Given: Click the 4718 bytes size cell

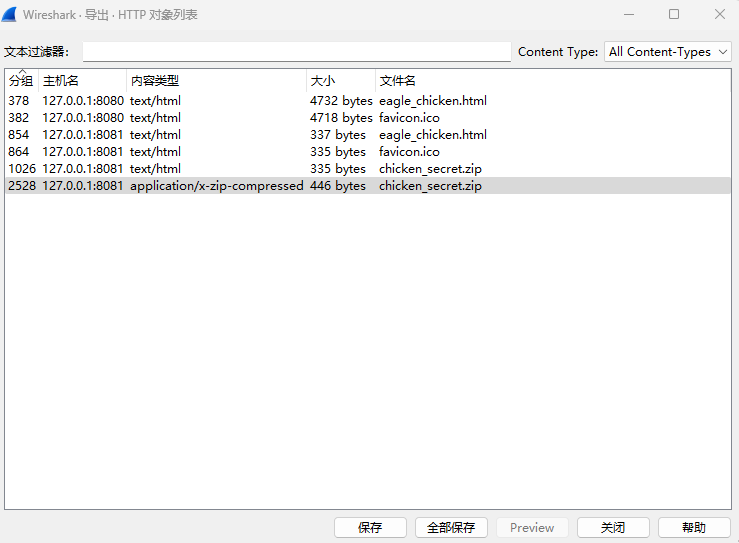Looking at the screenshot, I should tap(341, 117).
